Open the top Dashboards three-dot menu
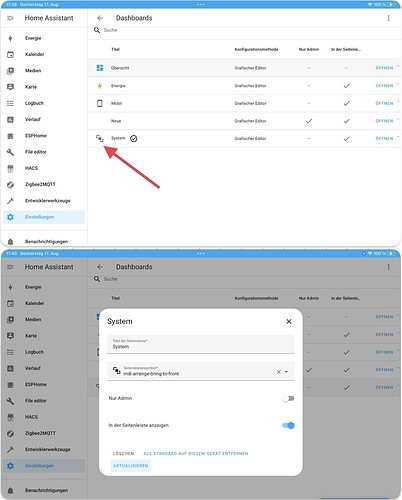Image resolution: width=402 pixels, height=500 pixels. point(388,18)
